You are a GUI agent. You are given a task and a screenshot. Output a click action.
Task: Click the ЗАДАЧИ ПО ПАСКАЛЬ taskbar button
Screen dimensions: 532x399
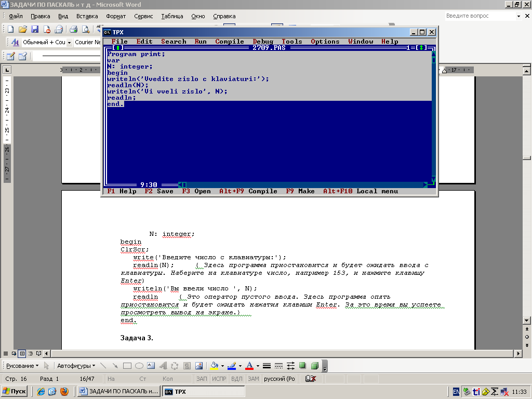(x=119, y=391)
